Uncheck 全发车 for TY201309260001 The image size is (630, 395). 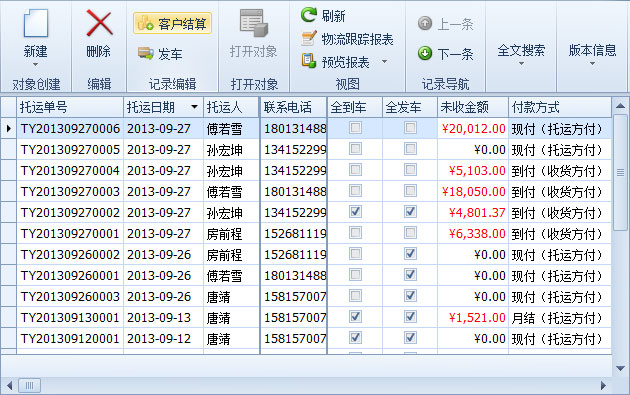point(410,275)
